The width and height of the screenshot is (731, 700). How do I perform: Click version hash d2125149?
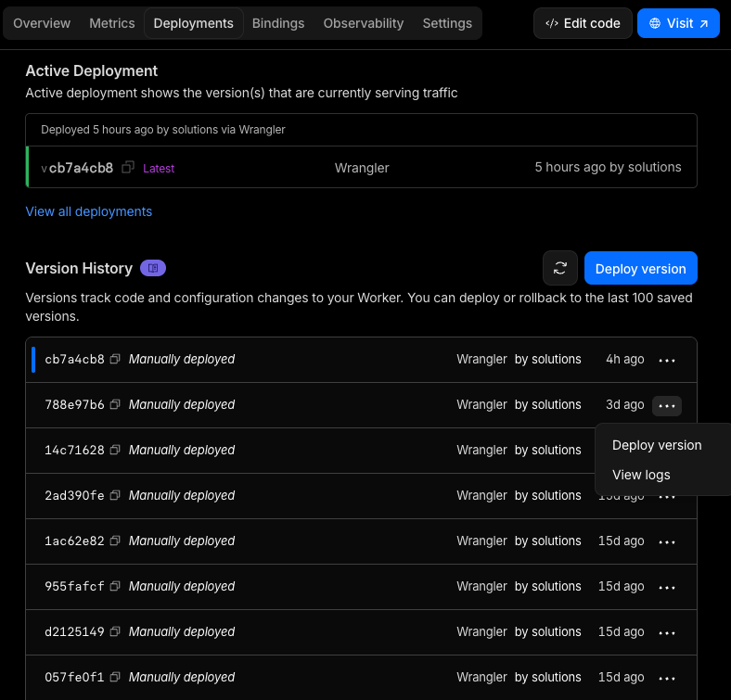(x=74, y=631)
